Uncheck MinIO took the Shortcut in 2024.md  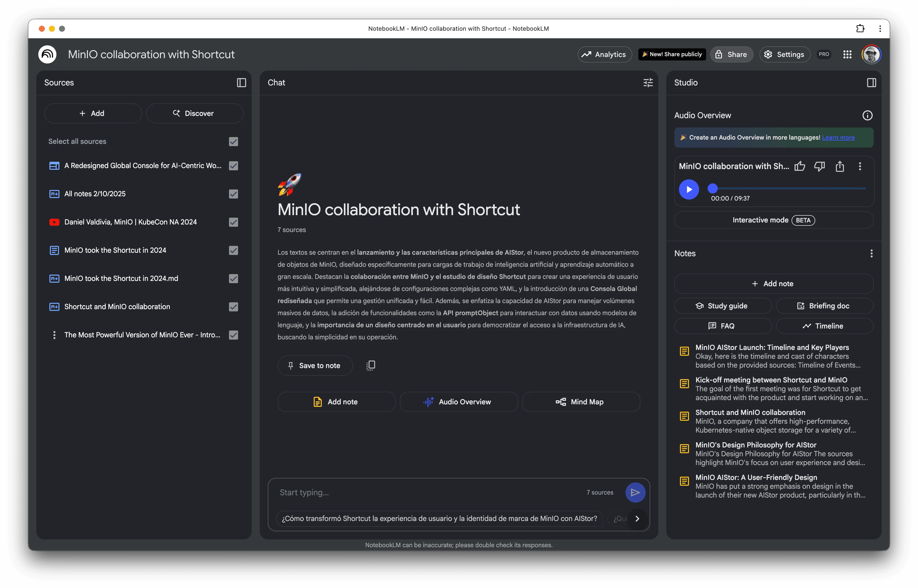pos(233,279)
